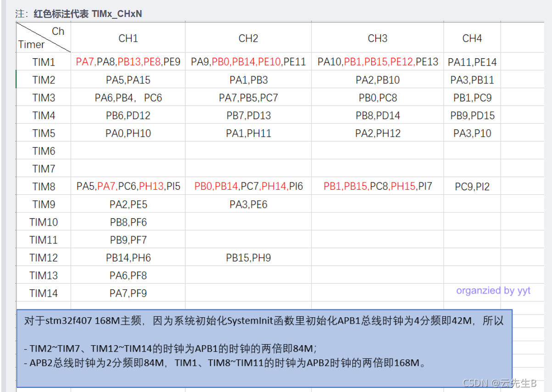The height and width of the screenshot is (392, 552).
Task: Click cell PA2,PE5
Action: (128, 204)
